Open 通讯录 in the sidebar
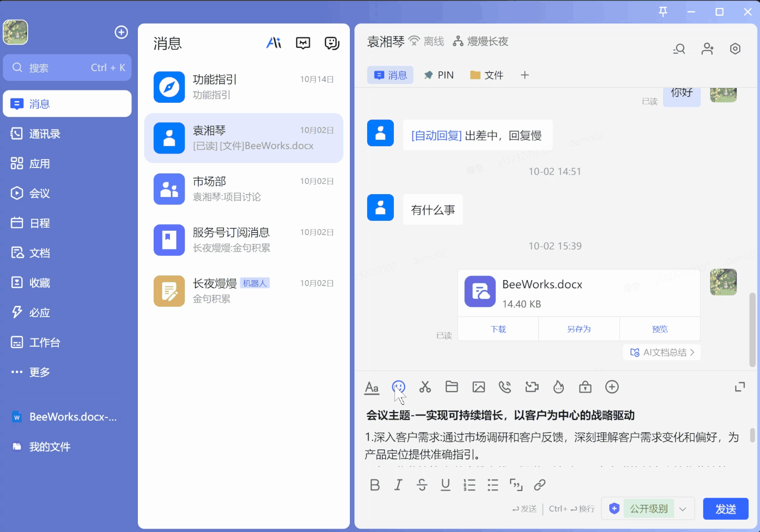This screenshot has width=760, height=532. pyautogui.click(x=67, y=134)
